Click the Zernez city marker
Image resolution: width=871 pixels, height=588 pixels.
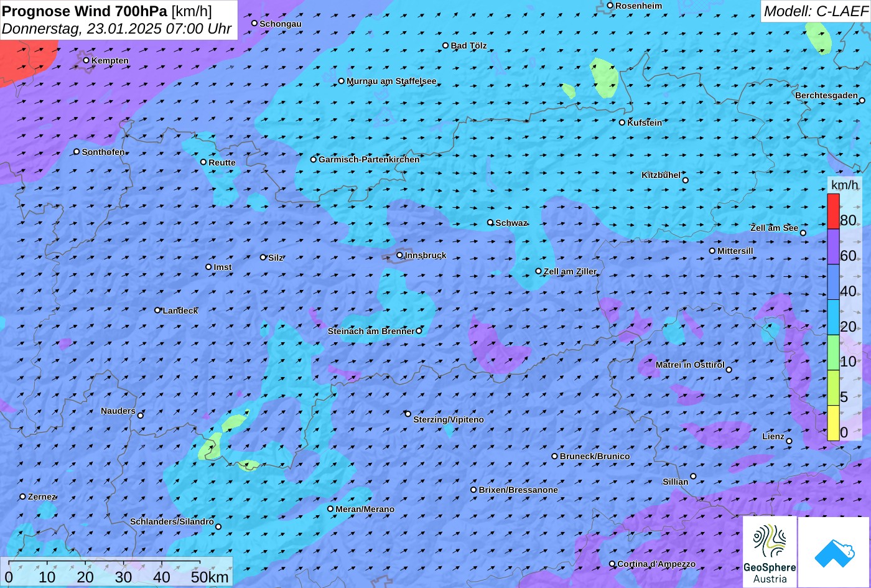(23, 497)
